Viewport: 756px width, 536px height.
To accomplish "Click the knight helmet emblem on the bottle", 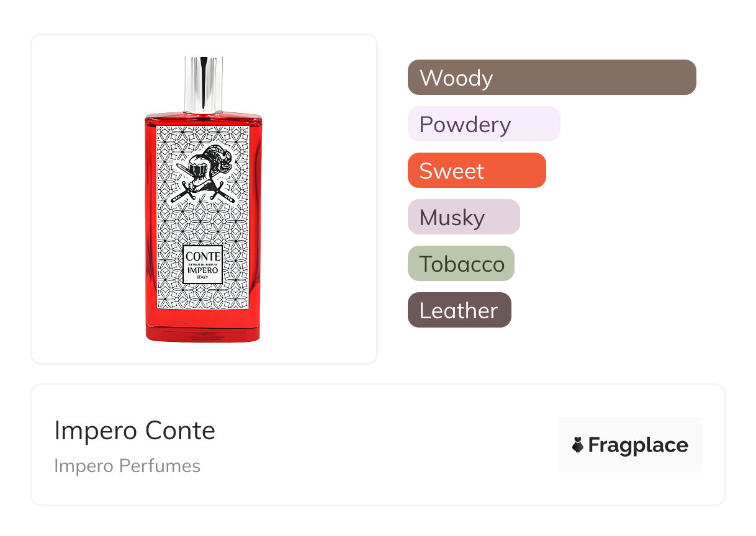I will tap(207, 164).
